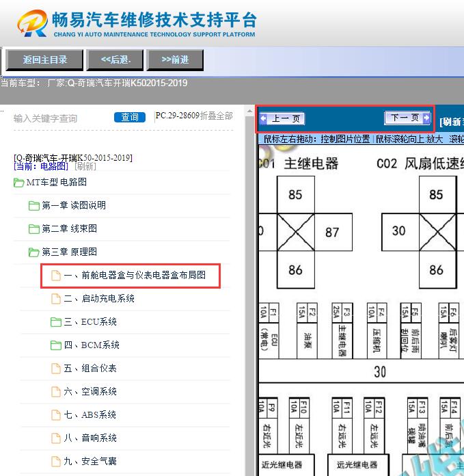Click the F4 10A 压缩机 fuse
Viewport: 464px width, 476px height.
(377, 330)
